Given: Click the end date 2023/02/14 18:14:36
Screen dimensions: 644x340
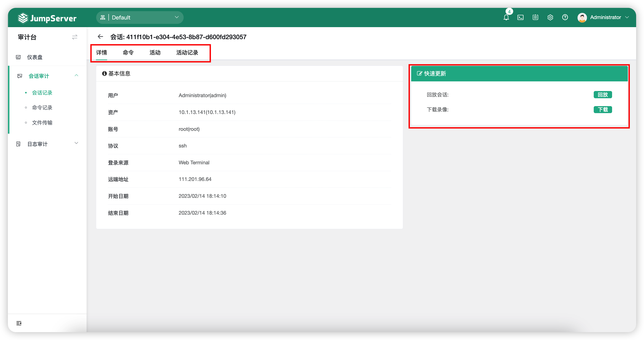Looking at the screenshot, I should (x=202, y=213).
